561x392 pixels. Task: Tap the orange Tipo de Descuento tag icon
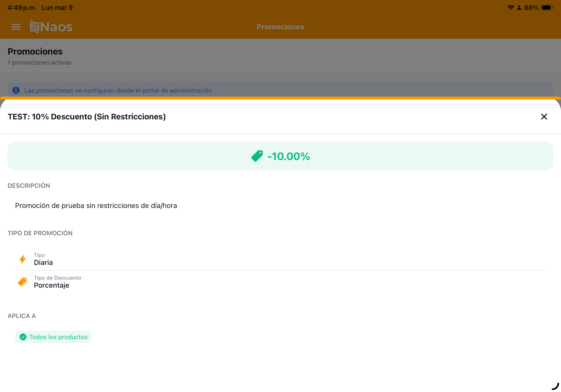coord(23,282)
